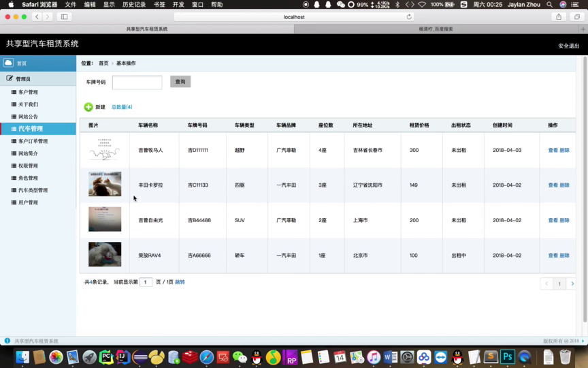The width and height of the screenshot is (588, 368).
Task: Reload the localhost page
Action: tap(409, 16)
